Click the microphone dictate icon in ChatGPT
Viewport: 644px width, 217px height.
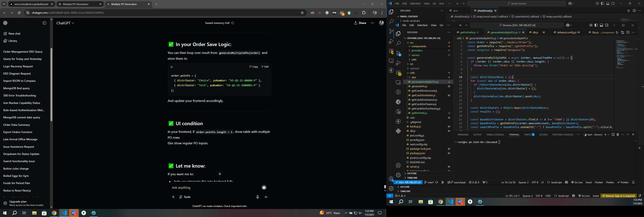click(x=258, y=197)
